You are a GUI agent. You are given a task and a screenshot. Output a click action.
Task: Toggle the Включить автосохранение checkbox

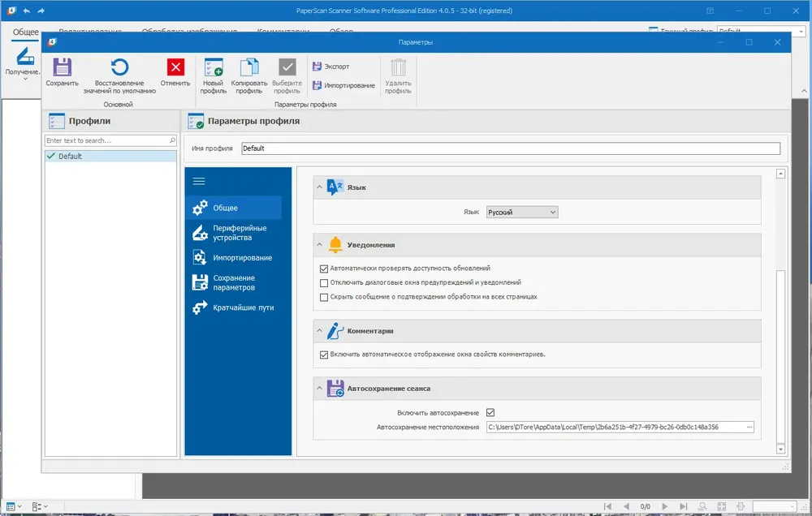tap(490, 412)
